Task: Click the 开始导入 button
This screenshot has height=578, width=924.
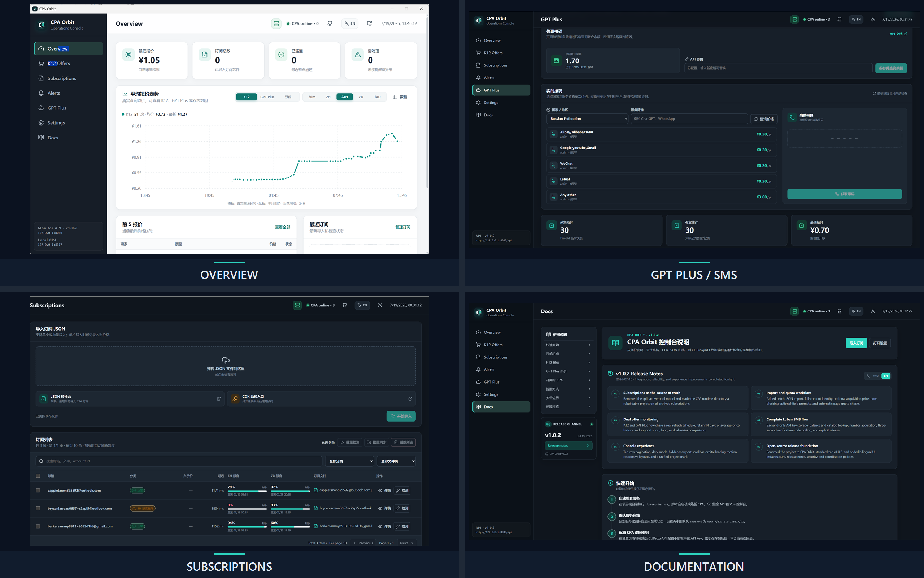Action: coord(401,416)
